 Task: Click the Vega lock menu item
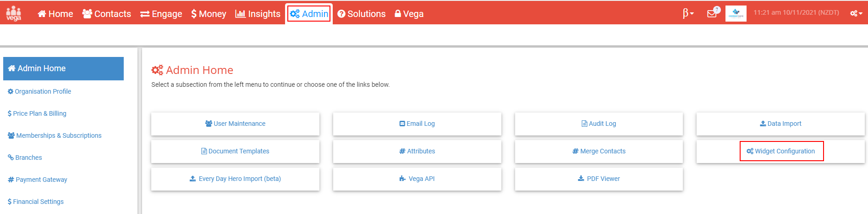point(409,14)
